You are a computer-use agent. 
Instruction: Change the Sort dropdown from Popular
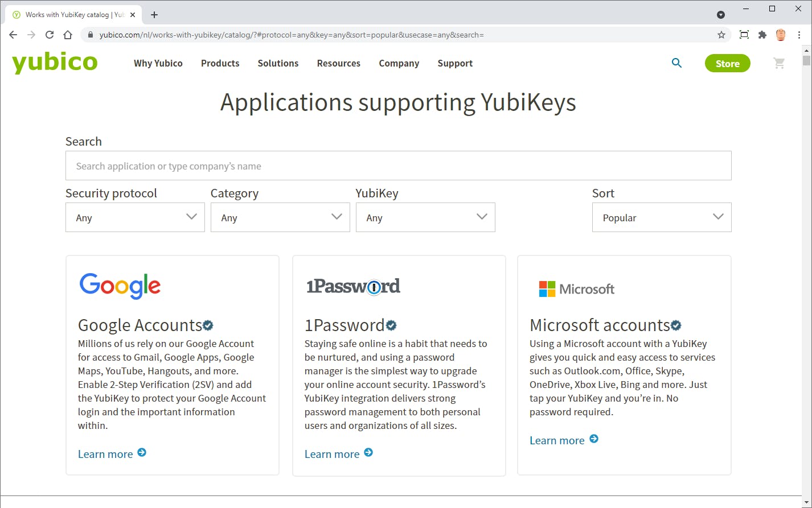pos(662,217)
